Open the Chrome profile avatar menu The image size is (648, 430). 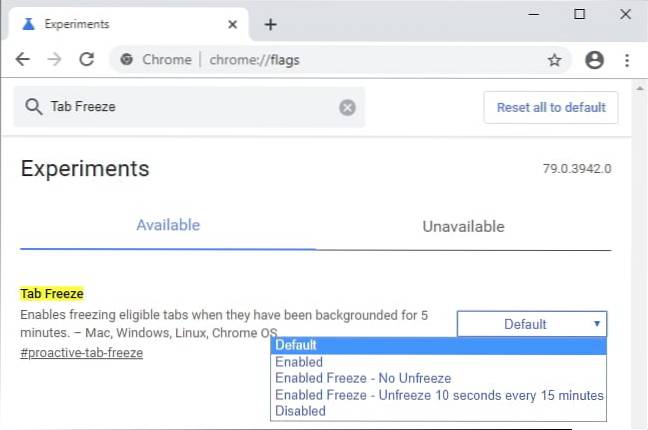point(594,60)
